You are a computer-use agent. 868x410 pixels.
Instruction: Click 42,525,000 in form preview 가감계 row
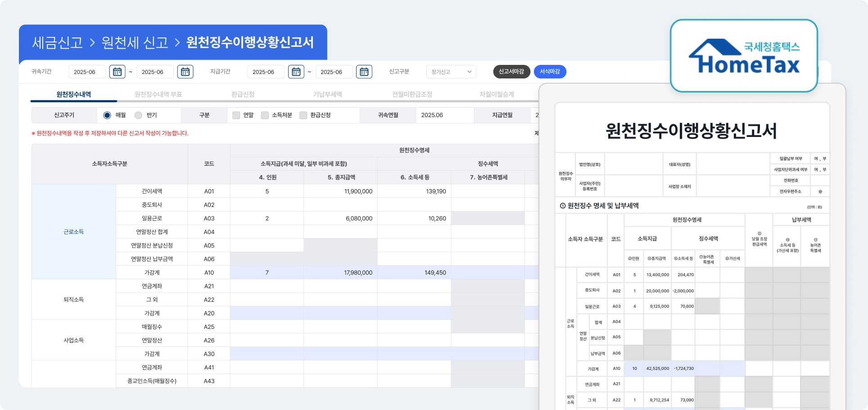(x=658, y=368)
